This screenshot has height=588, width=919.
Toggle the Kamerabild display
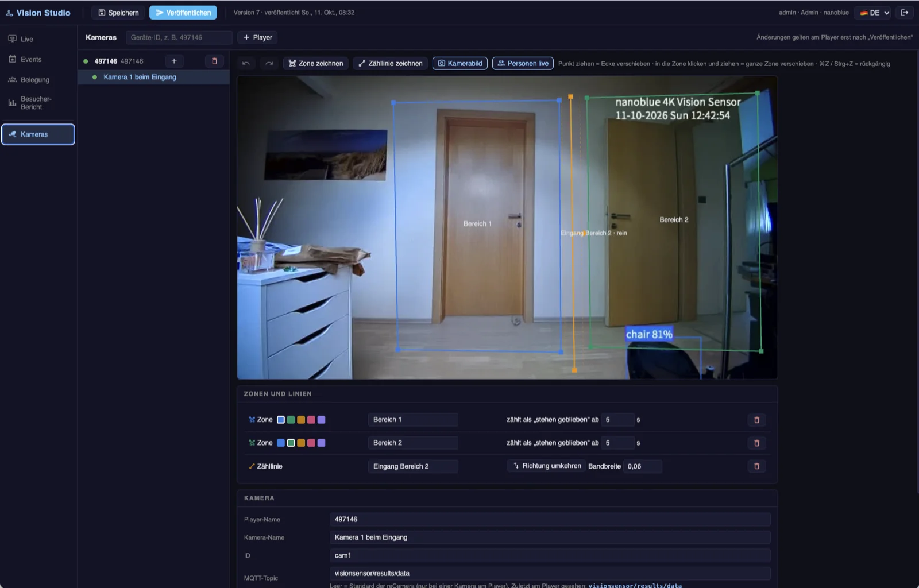click(460, 63)
